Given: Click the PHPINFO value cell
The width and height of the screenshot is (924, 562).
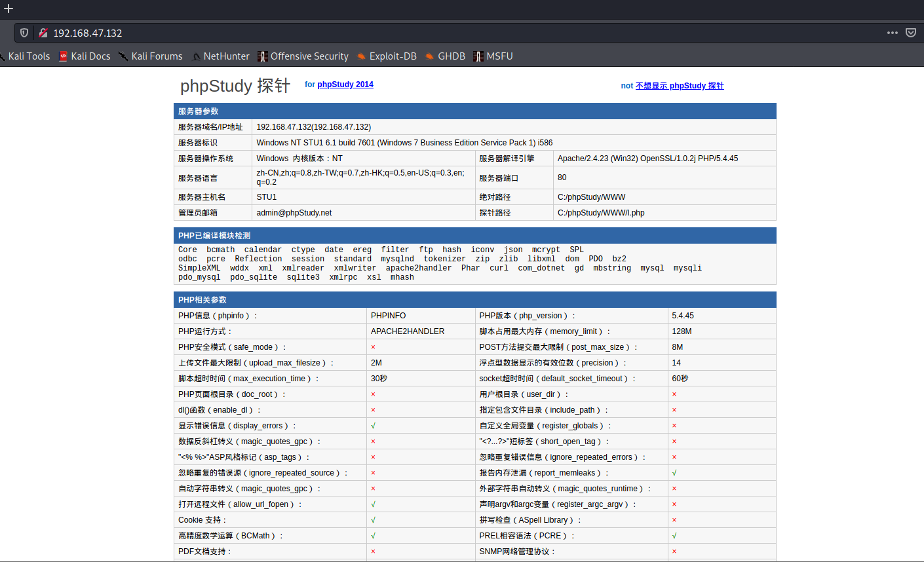Looking at the screenshot, I should [389, 316].
